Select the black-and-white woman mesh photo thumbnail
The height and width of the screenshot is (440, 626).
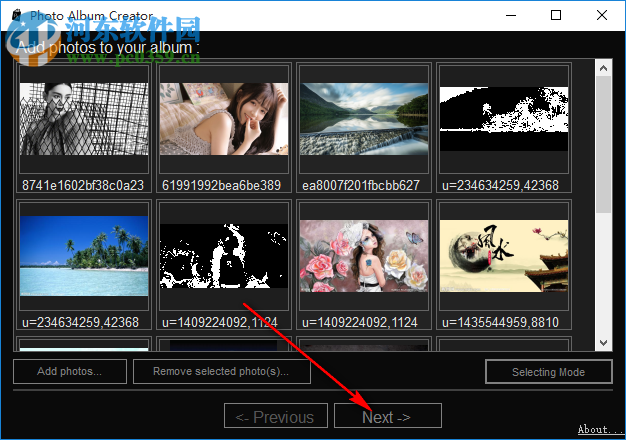coord(84,119)
